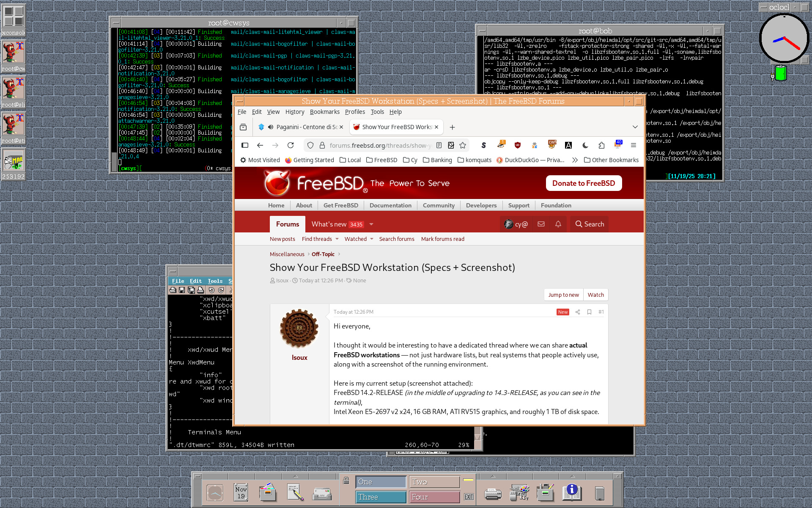The width and height of the screenshot is (812, 508).
Task: Switch to workspace Four in front panel
Action: coord(434,497)
